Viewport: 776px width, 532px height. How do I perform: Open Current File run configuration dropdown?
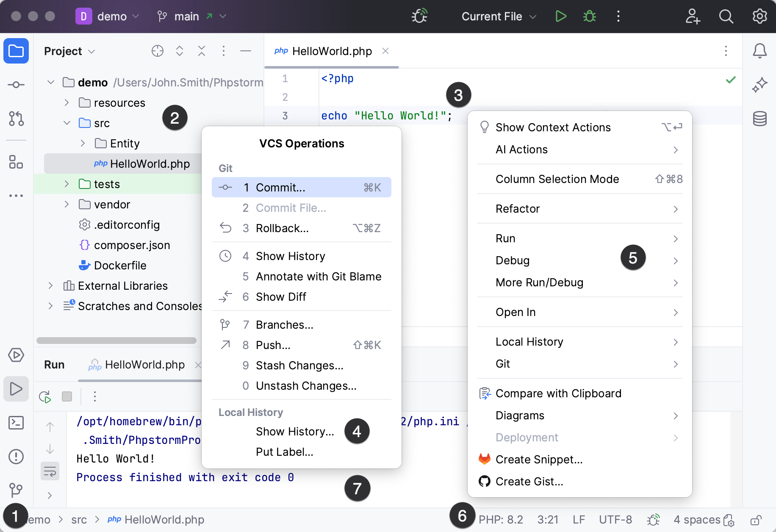coord(499,17)
